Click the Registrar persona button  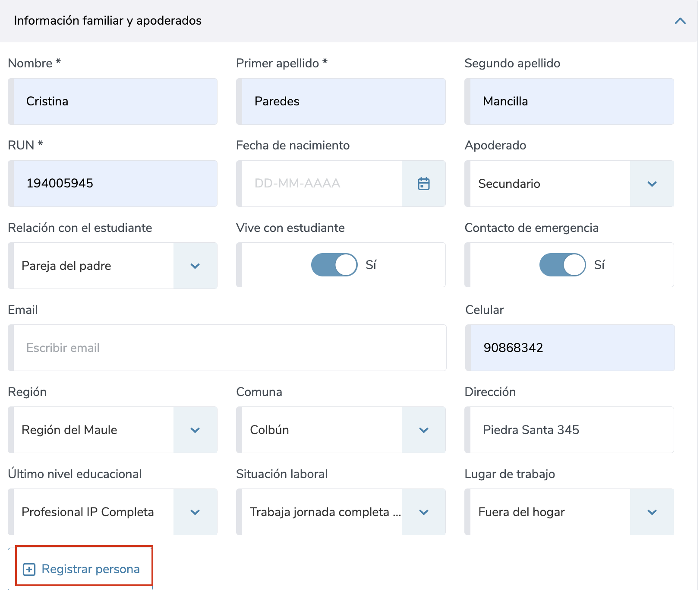click(x=84, y=569)
